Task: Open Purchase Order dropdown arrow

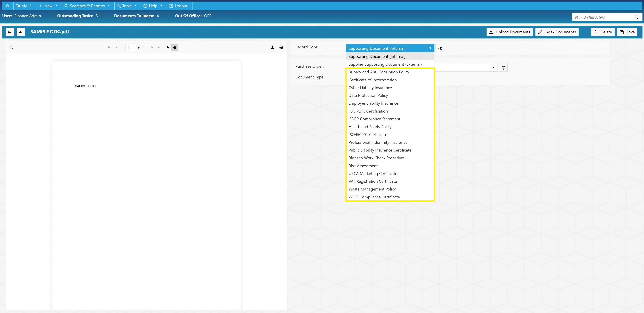Action: (493, 67)
